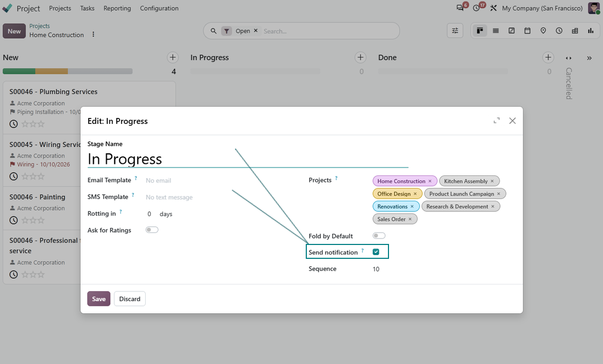The width and height of the screenshot is (603, 364).
Task: Switch to List view
Action: pyautogui.click(x=496, y=31)
